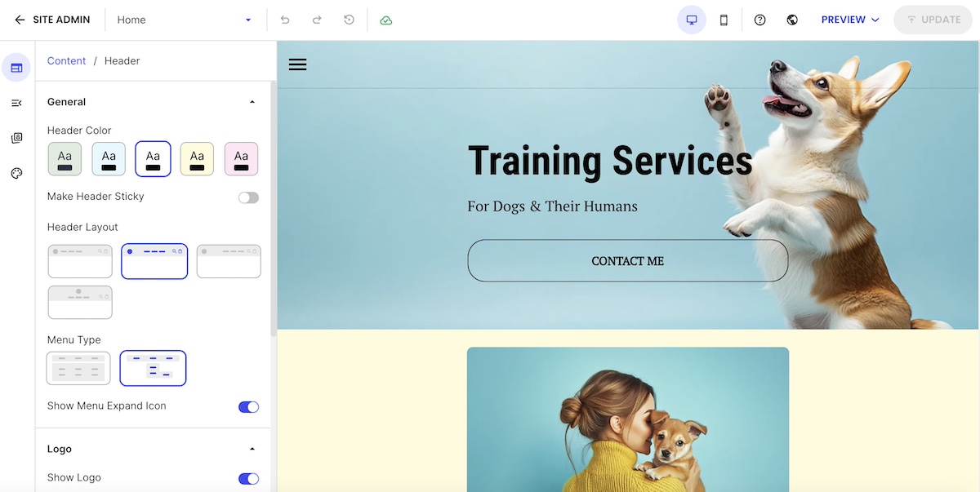Open the theme palette sidebar icon
This screenshot has width=980, height=492.
pyautogui.click(x=16, y=173)
